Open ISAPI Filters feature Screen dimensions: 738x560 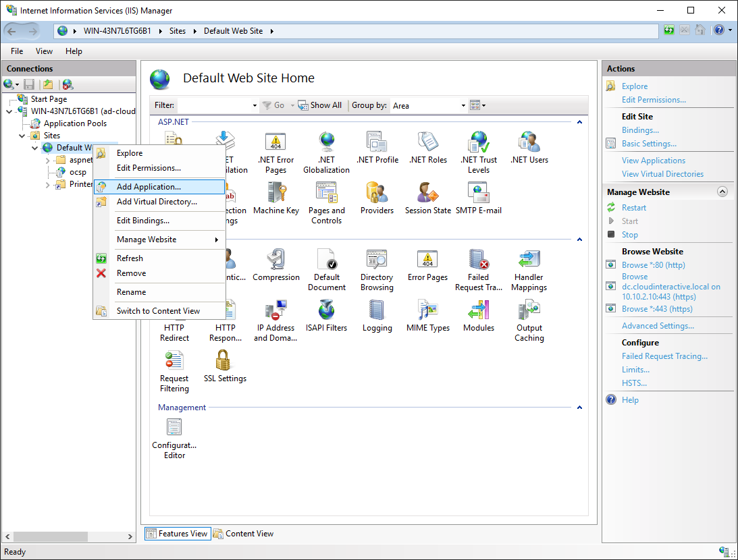(326, 316)
